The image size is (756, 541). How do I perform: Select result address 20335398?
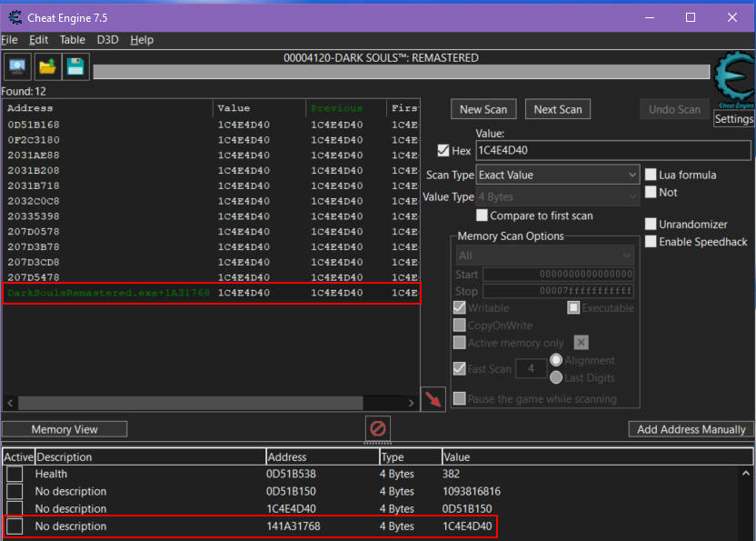pyautogui.click(x=34, y=216)
